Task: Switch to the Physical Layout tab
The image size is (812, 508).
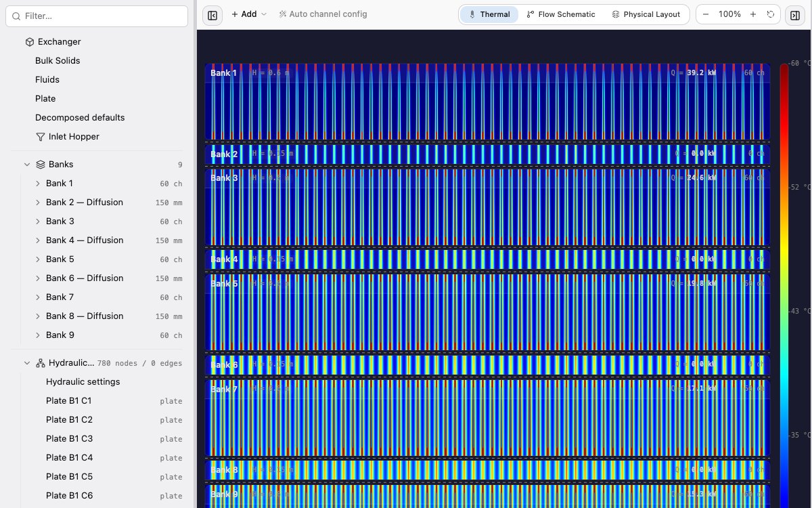Action: [x=646, y=14]
